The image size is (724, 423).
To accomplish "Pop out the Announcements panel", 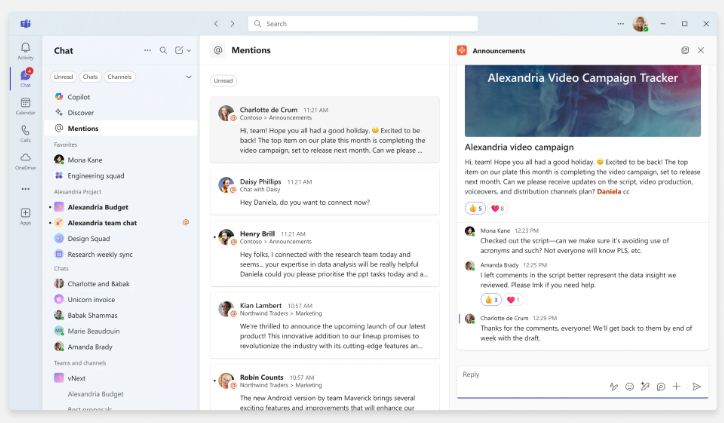I will point(685,50).
